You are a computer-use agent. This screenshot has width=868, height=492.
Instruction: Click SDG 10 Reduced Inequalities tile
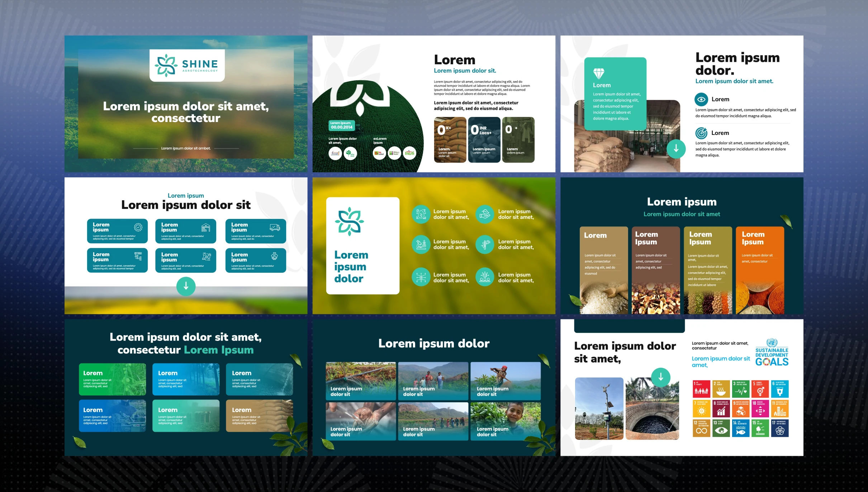(760, 409)
